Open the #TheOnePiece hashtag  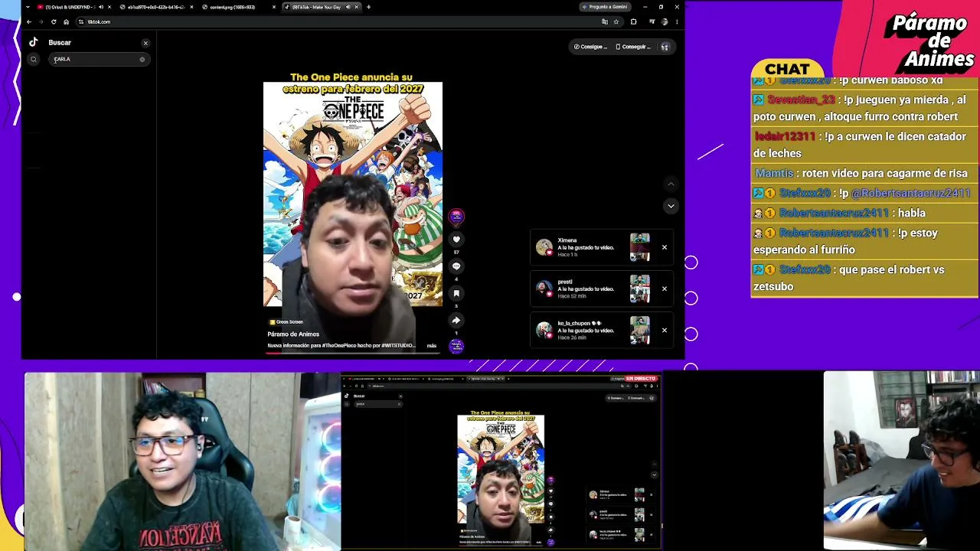tap(340, 346)
